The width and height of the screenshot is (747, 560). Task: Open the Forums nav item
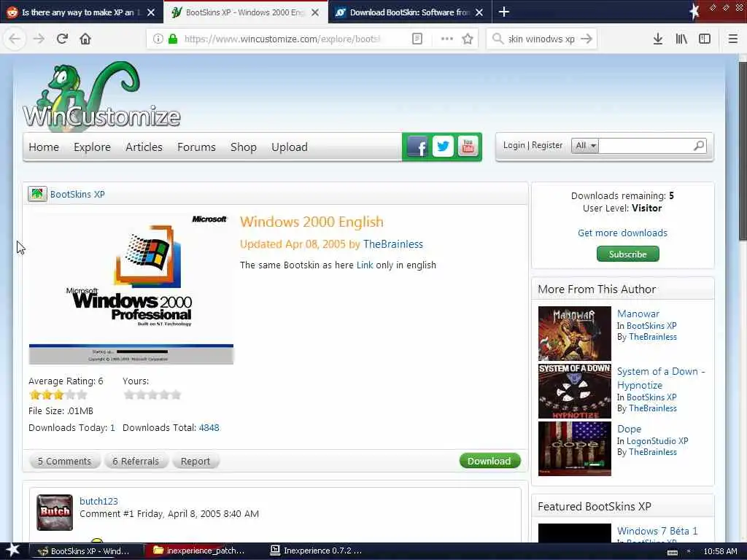(x=196, y=147)
